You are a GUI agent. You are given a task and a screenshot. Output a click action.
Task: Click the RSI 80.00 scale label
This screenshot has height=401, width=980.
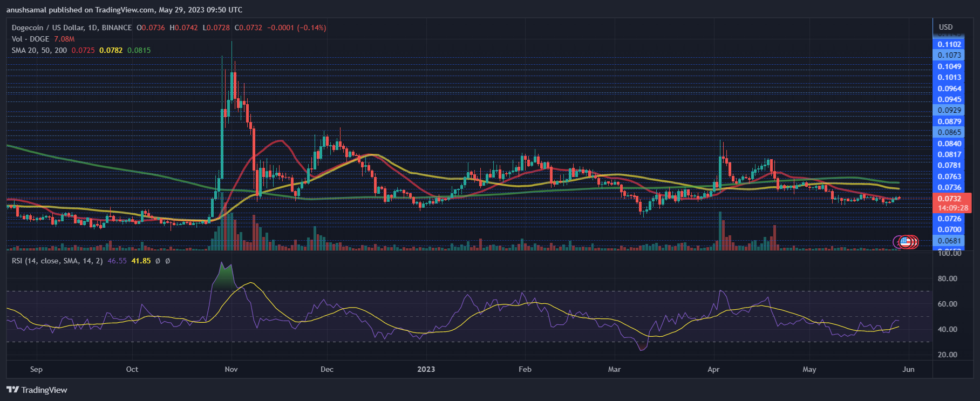(x=948, y=278)
